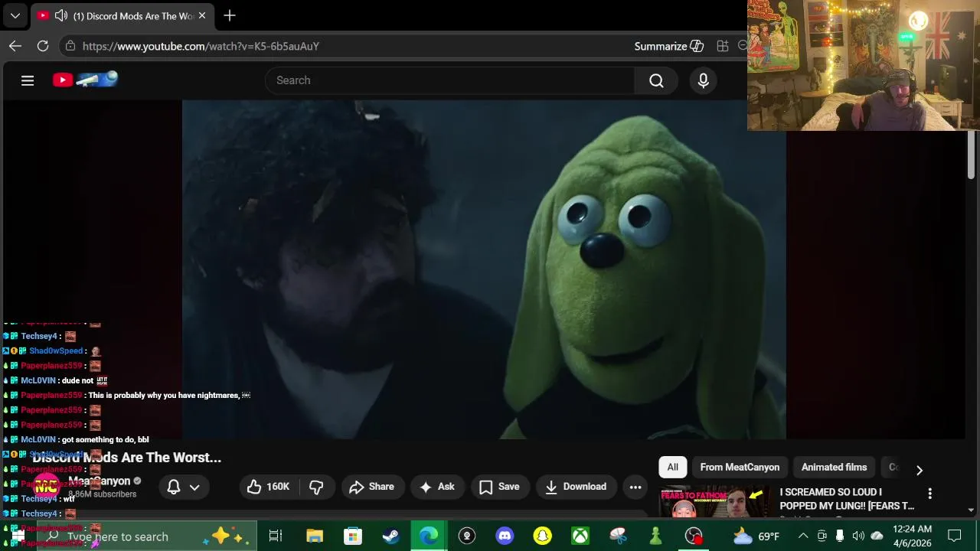Image resolution: width=980 pixels, height=551 pixels.
Task: Click the Windows taskbar search box
Action: pos(145,536)
